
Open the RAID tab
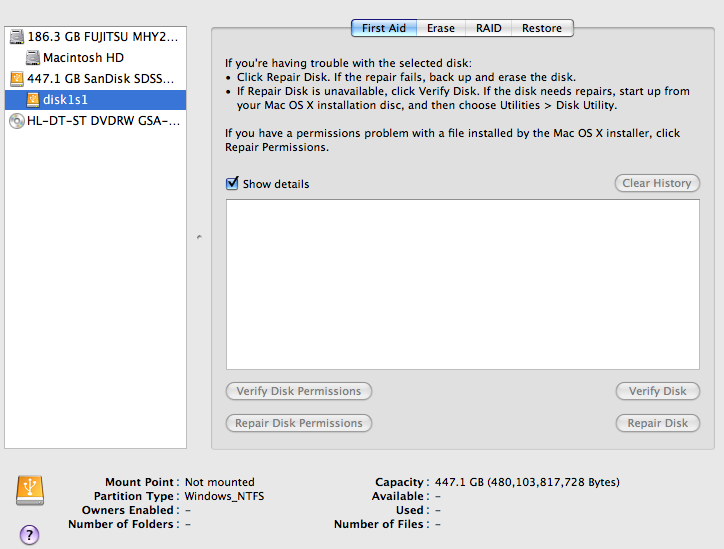pyautogui.click(x=489, y=28)
